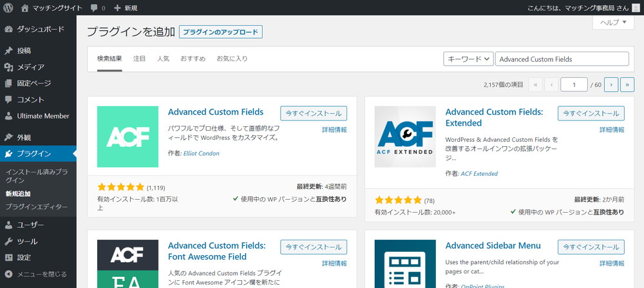This screenshot has width=644, height=288.
Task: Click the Ultimate Member person icon
Action: pyautogui.click(x=8, y=116)
